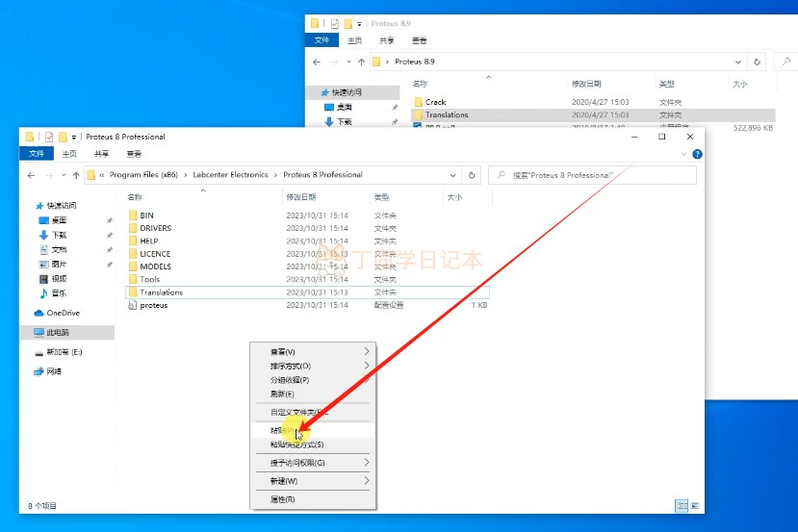This screenshot has height=532, width=798.
Task: Choose 自定义文件夹 in context menu
Action: coord(313,412)
